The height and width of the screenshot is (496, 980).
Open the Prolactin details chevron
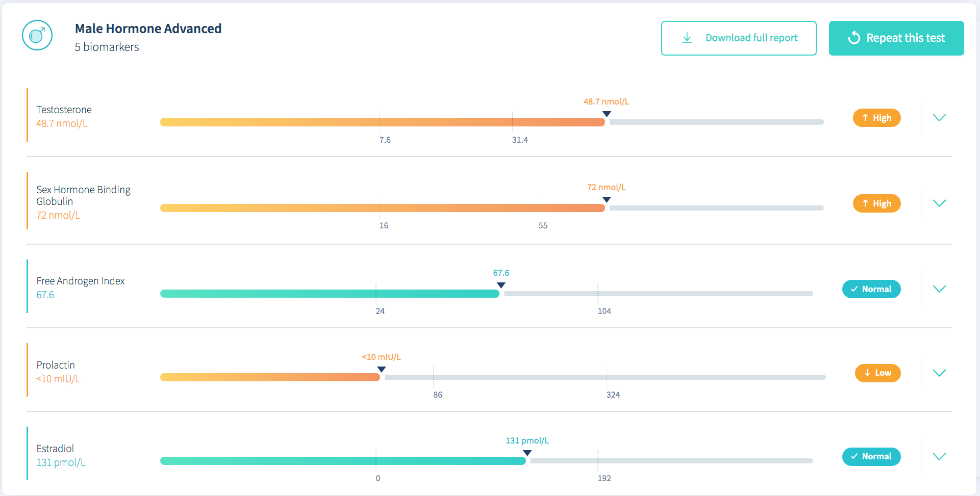(939, 373)
